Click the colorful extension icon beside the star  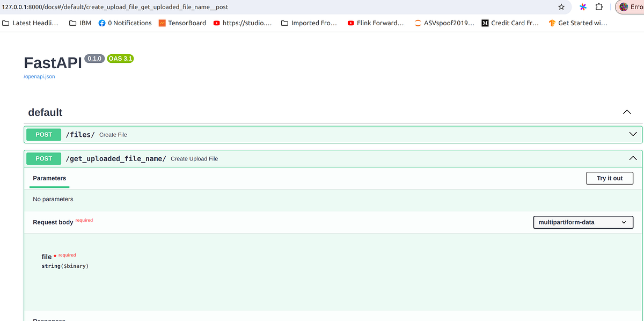(x=582, y=7)
